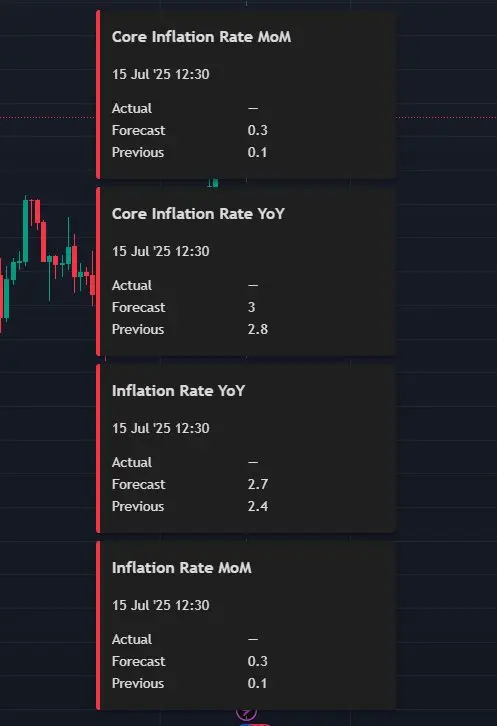Click the Inflation Rate MoM heading

(182, 568)
